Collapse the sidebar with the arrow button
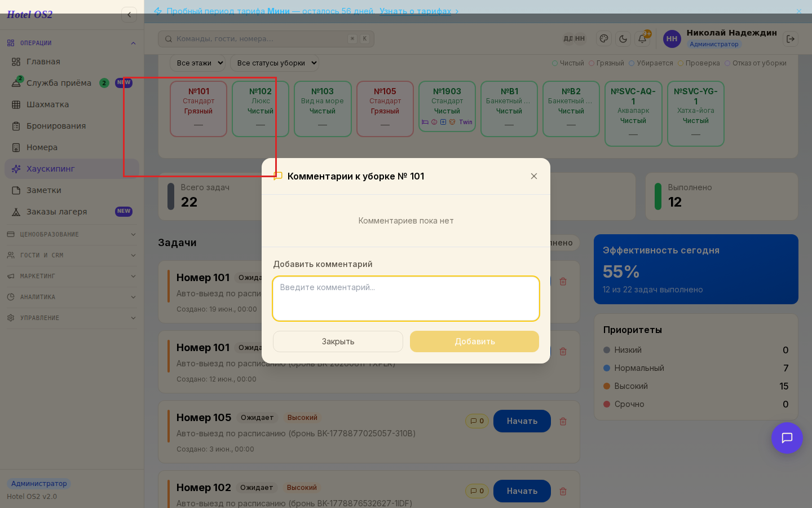Viewport: 812px width, 508px height. point(129,15)
